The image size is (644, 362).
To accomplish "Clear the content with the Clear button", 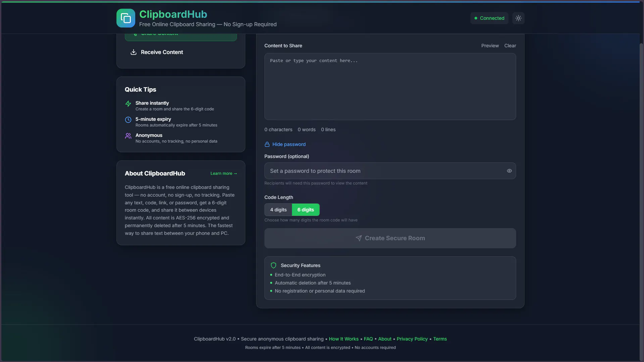I will pos(510,46).
